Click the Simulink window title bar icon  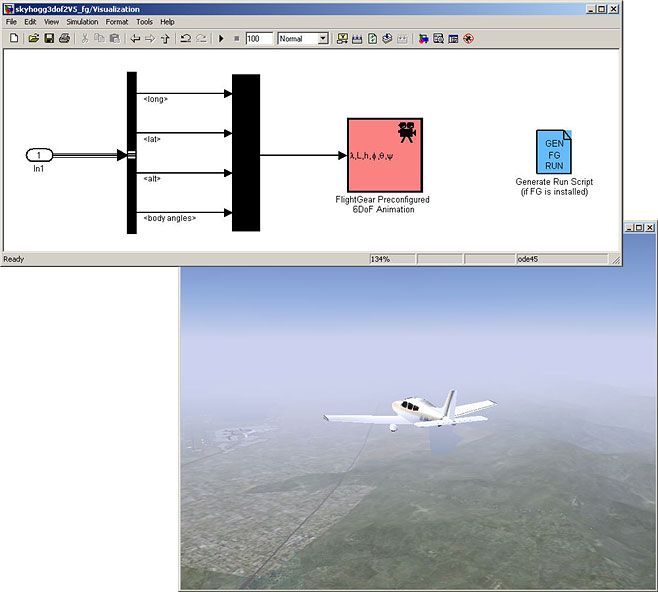8,9
